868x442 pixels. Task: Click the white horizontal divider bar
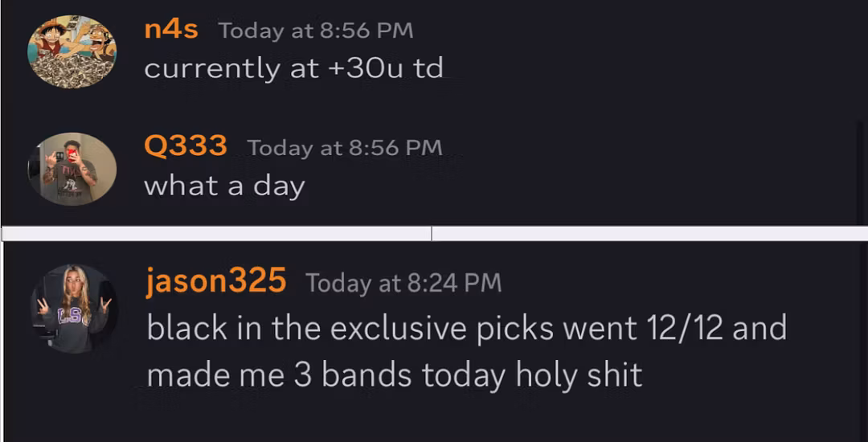tap(434, 233)
